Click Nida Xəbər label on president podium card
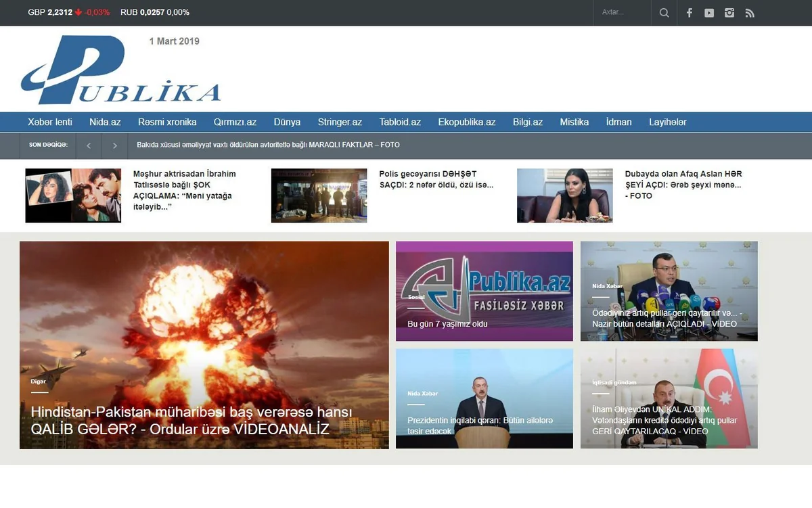Image resolution: width=812 pixels, height=508 pixels. (422, 394)
